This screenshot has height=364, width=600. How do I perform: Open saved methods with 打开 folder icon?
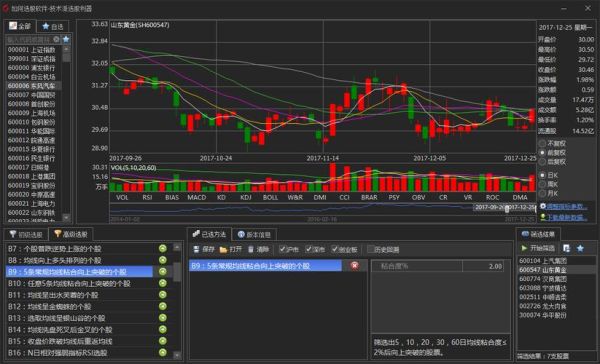[x=223, y=250]
